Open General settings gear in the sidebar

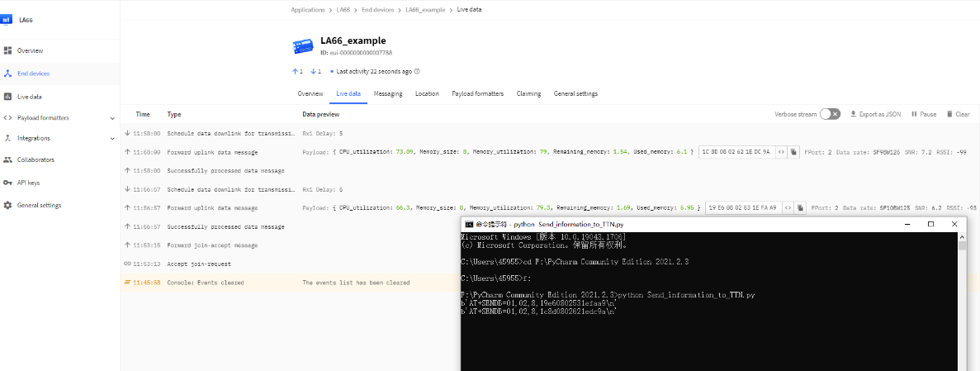click(7, 205)
